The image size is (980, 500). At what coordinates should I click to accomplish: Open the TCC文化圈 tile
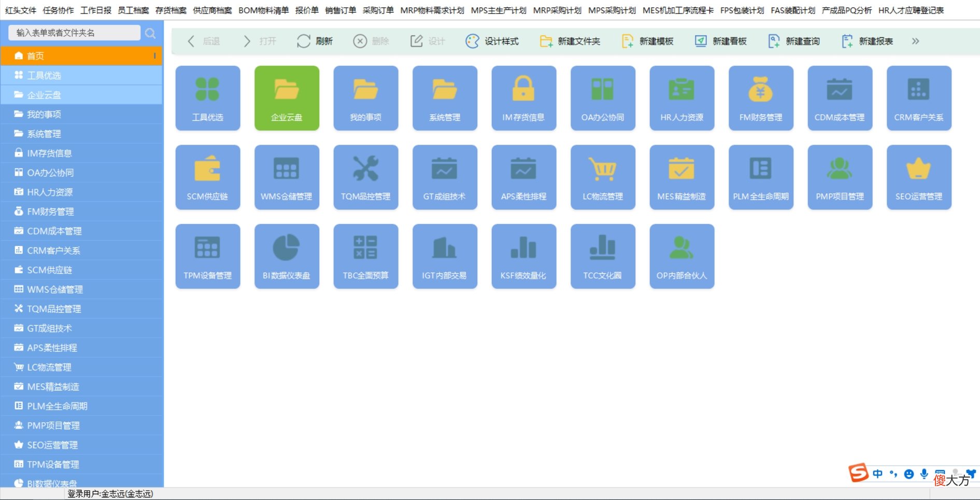(x=603, y=256)
